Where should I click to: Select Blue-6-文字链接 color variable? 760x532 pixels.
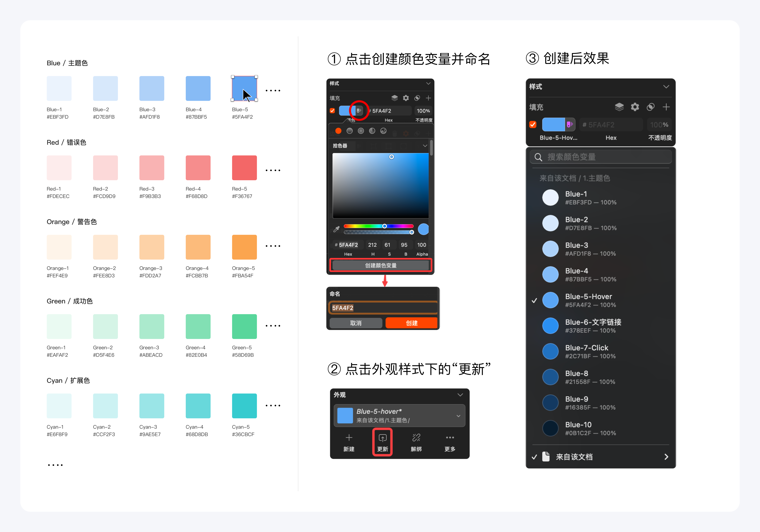pyautogui.click(x=600, y=326)
